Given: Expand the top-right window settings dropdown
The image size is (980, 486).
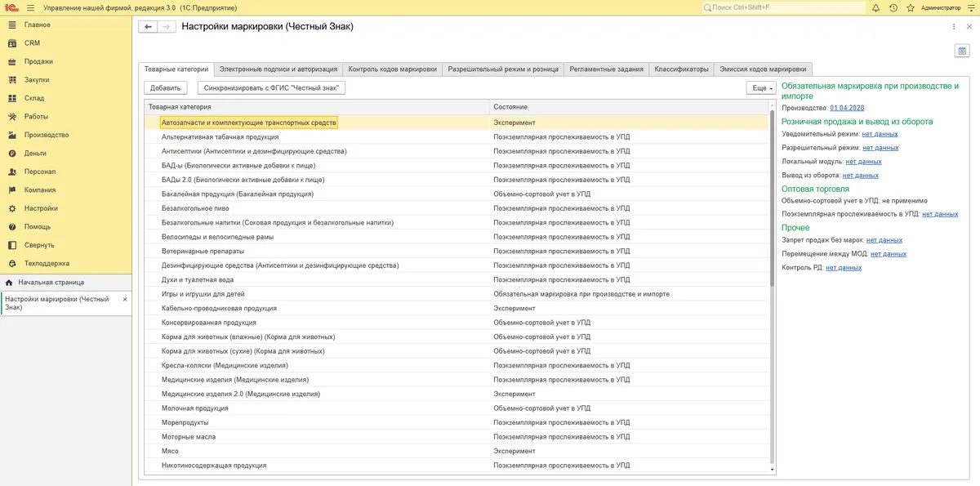Looking at the screenshot, I should 970,7.
